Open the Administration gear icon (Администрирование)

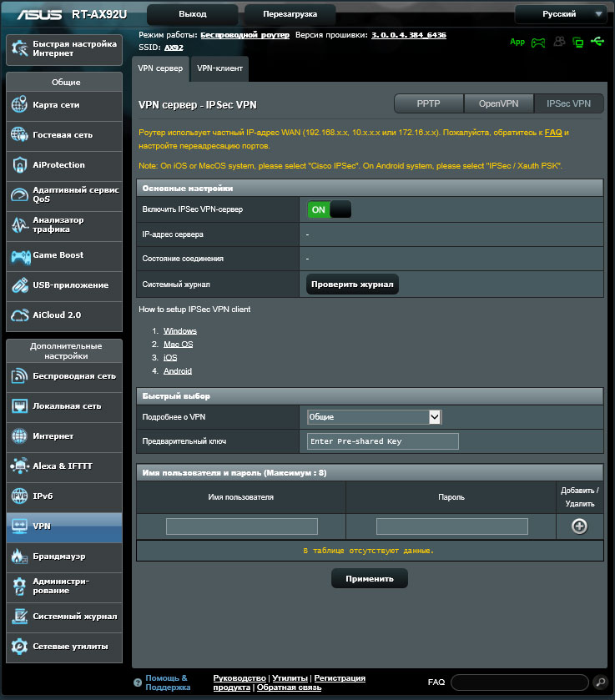tap(19, 587)
